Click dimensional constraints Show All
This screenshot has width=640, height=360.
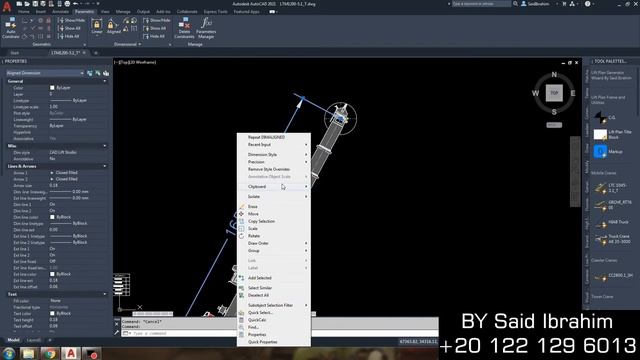(x=155, y=28)
